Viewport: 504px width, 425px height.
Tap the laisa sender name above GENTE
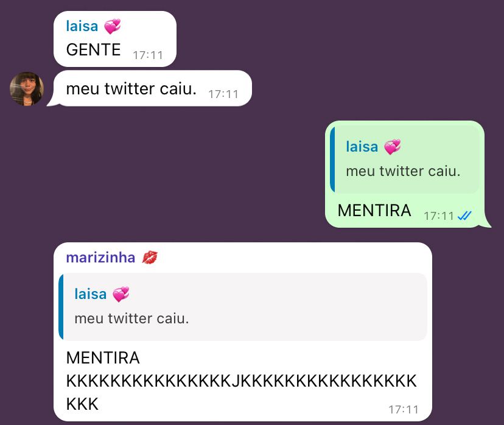pos(82,26)
